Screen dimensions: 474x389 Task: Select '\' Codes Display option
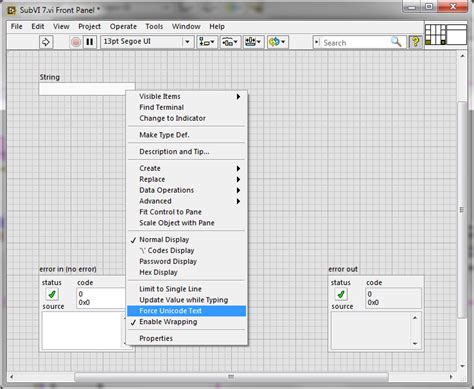pos(187,251)
